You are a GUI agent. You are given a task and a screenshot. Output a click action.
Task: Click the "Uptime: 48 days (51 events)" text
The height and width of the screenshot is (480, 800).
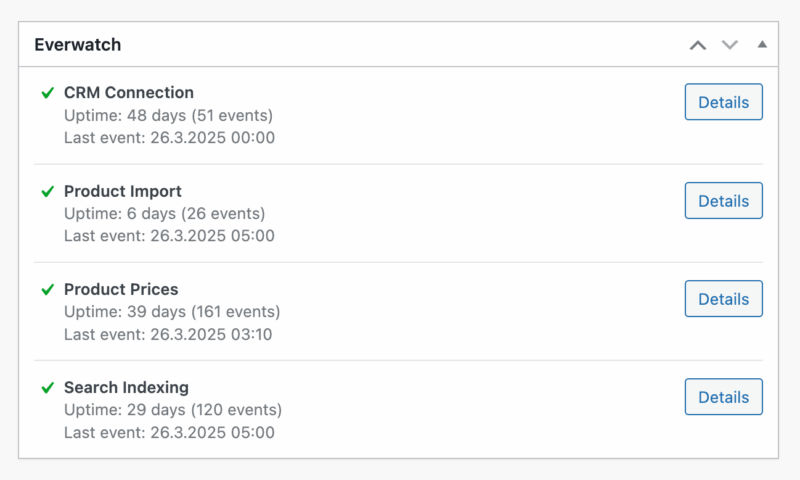pos(168,115)
